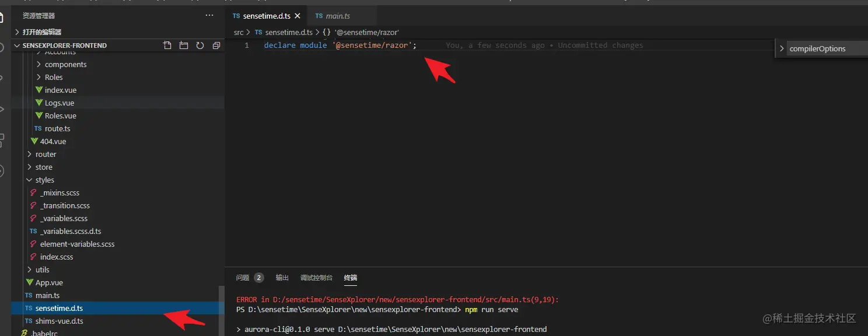
Task: Expand the 打开的编辑器 section
Action: click(x=118, y=32)
